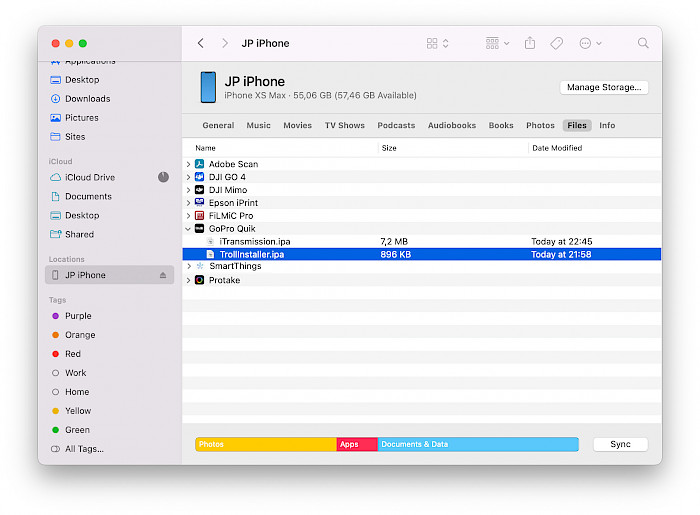Switch to the General tab
This screenshot has height=515, width=700.
[218, 125]
